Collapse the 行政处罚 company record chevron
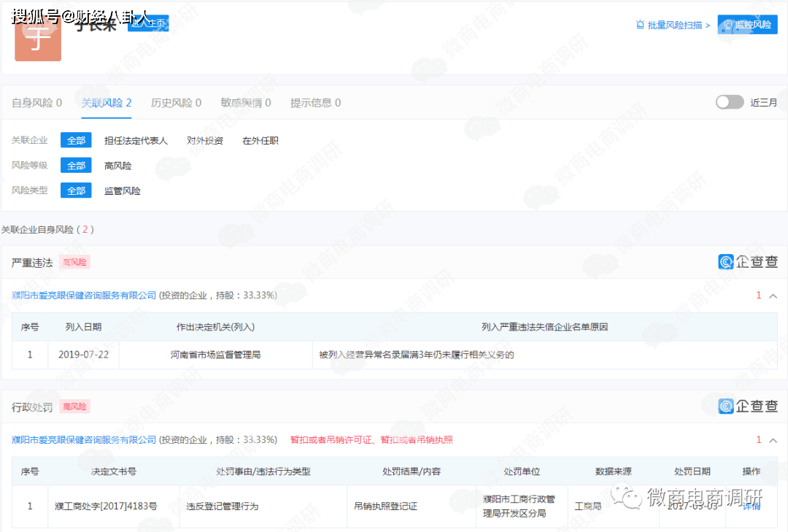 pos(773,440)
